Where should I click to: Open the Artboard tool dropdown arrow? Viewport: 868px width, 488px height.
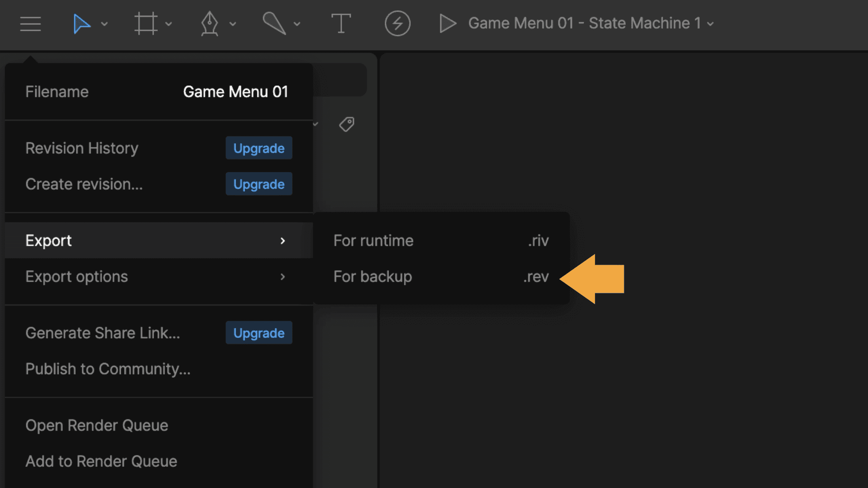coord(169,24)
